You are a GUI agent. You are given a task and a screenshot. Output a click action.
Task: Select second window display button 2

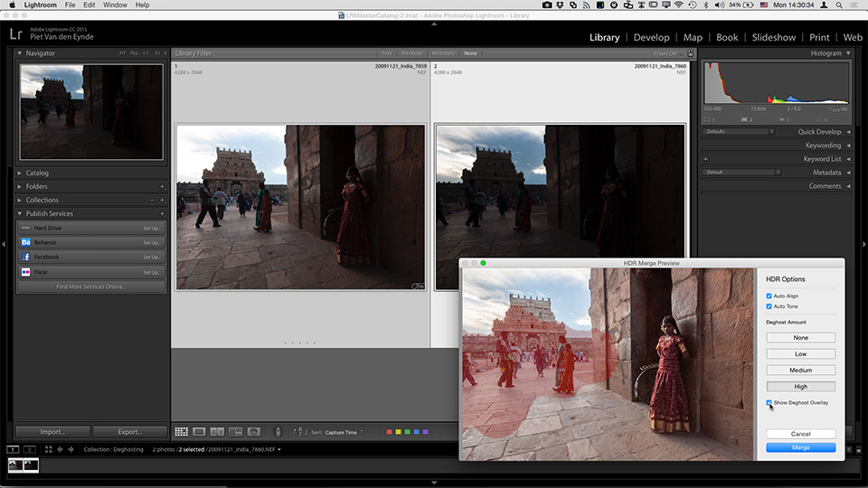(x=29, y=449)
